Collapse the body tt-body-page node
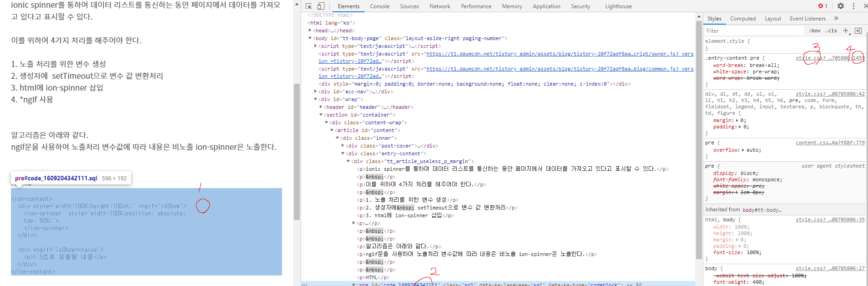Image resolution: width=868 pixels, height=286 pixels. 310,38
